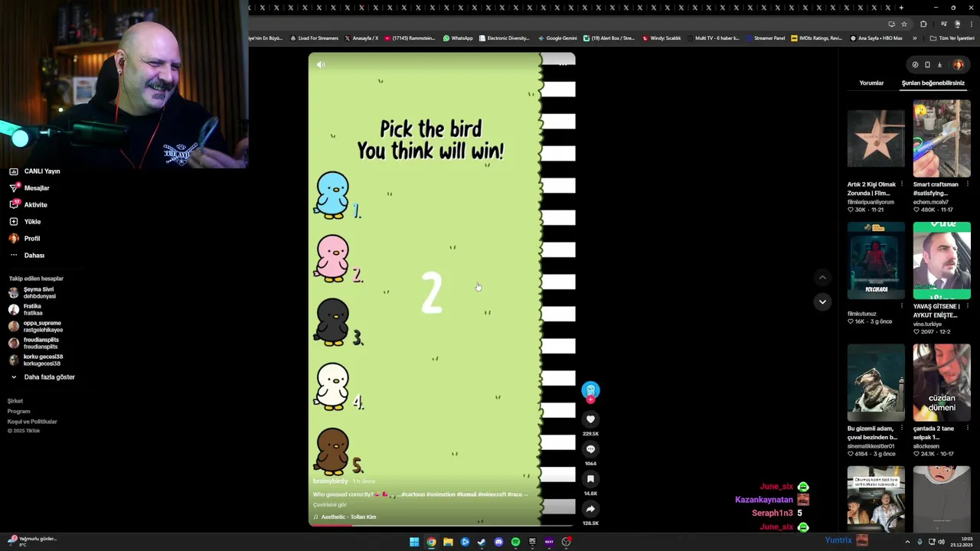This screenshot has width=980, height=551.
Task: Open comments via the speech bubble icon
Action: point(590,449)
